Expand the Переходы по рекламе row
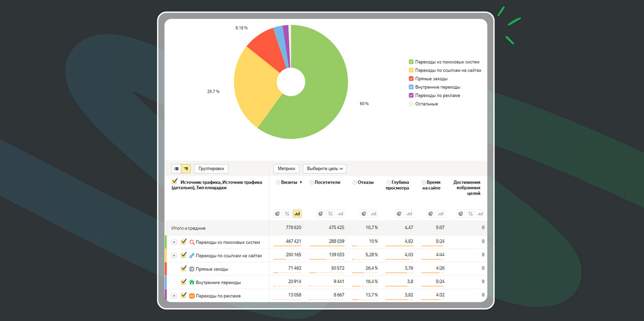 tap(174, 296)
